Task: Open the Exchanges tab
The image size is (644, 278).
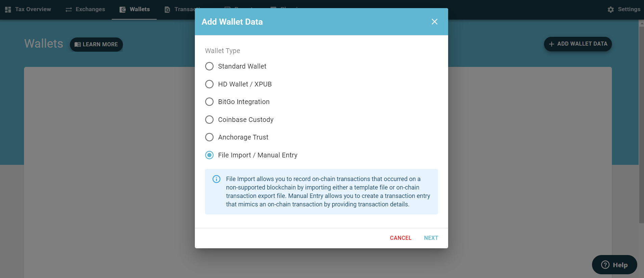Action: point(85,9)
